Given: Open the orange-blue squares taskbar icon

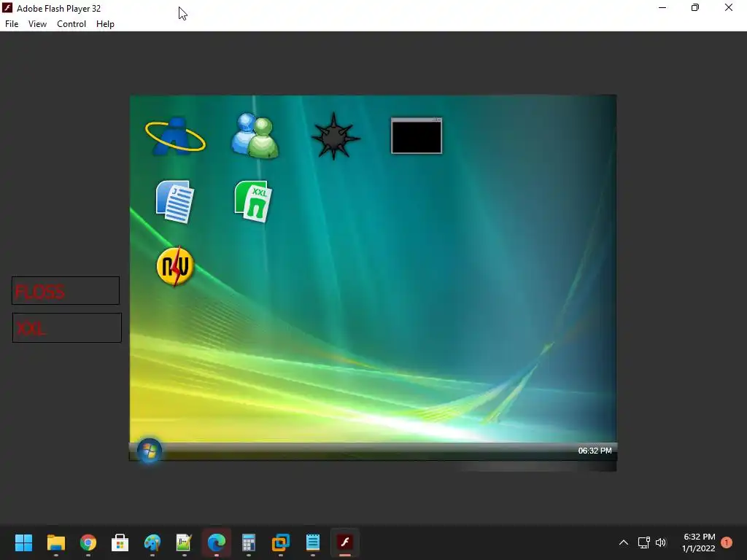Looking at the screenshot, I should 281,542.
